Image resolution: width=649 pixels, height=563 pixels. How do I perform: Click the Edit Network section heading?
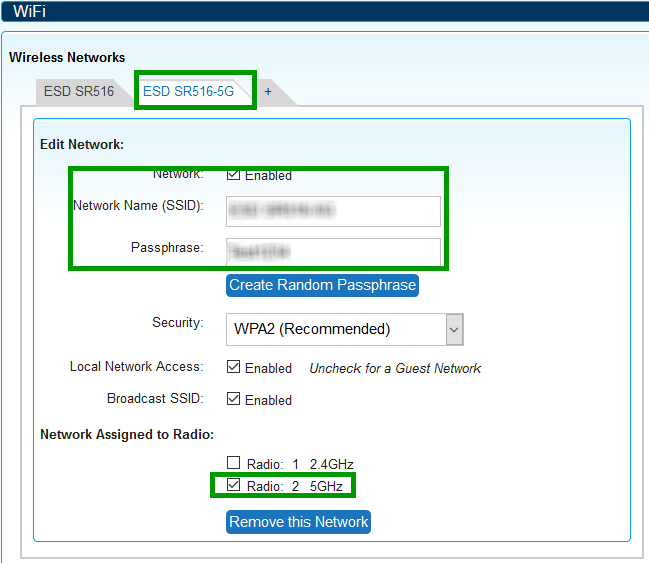point(82,145)
